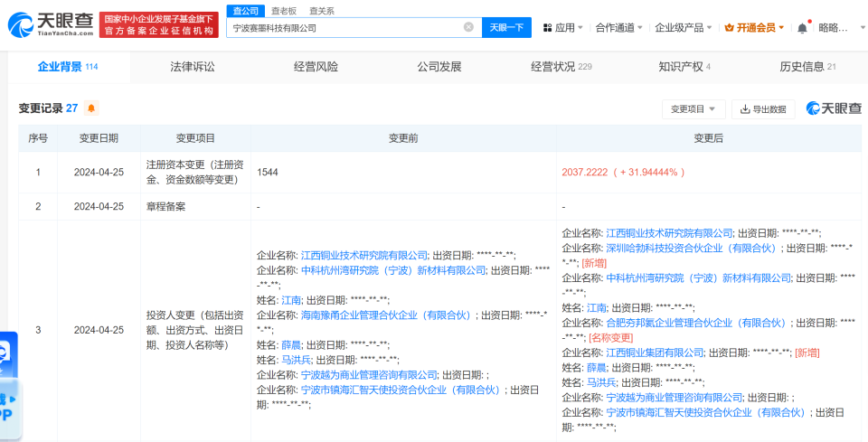This screenshot has width=868, height=442.
Task: Click the crown icon beside 开通会员
Action: click(x=729, y=28)
